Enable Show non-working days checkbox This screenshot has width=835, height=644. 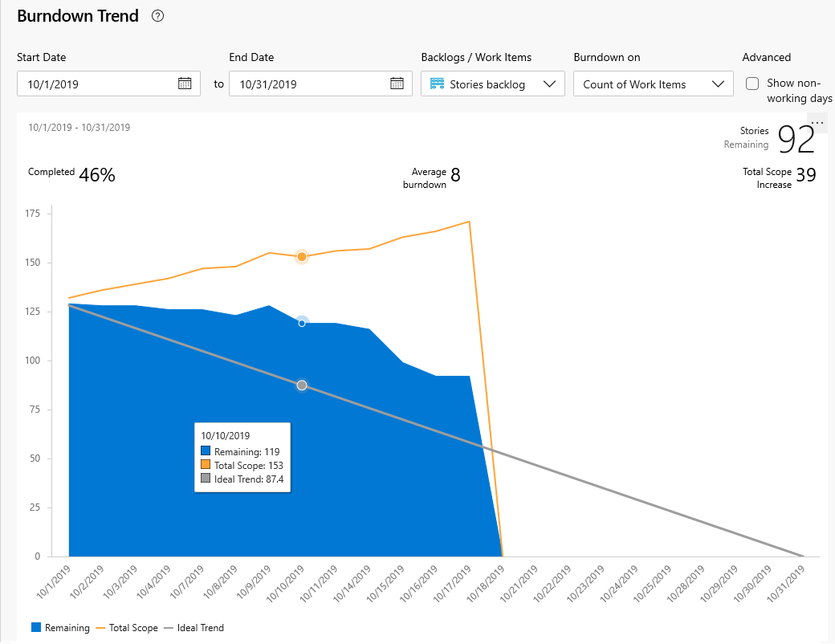(x=752, y=83)
